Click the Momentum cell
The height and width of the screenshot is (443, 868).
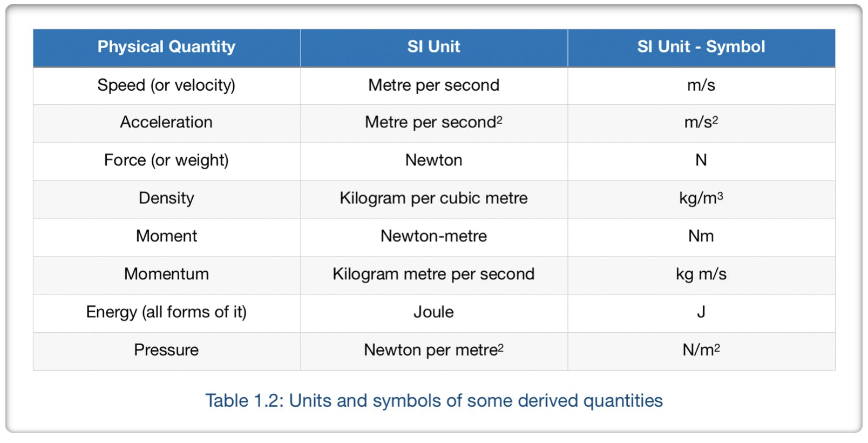click(166, 274)
